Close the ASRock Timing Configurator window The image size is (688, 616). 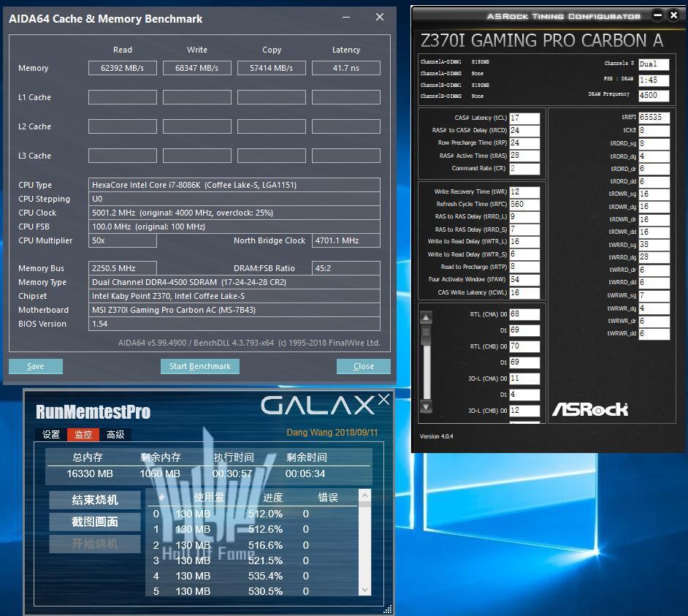674,15
